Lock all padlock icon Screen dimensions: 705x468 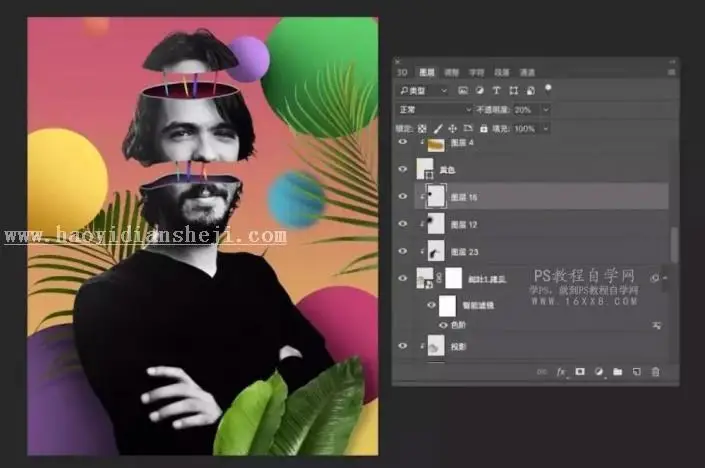pos(483,129)
